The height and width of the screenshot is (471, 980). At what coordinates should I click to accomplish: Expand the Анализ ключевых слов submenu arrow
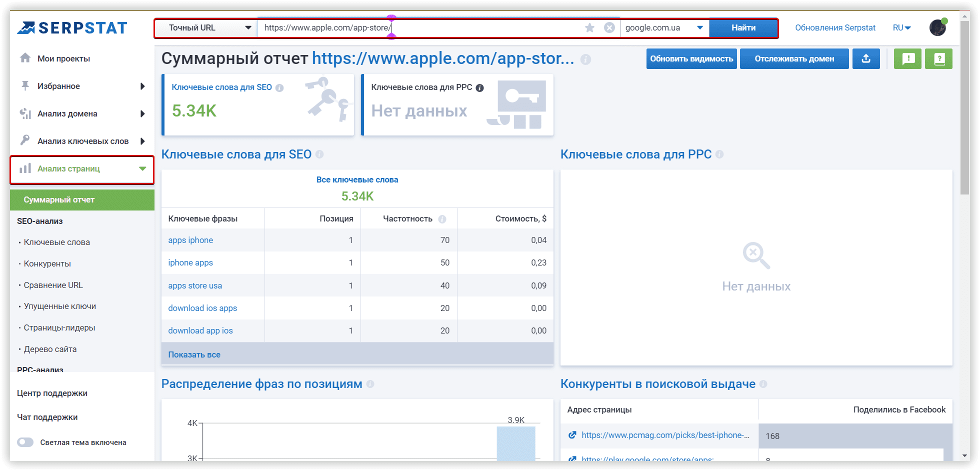(142, 141)
